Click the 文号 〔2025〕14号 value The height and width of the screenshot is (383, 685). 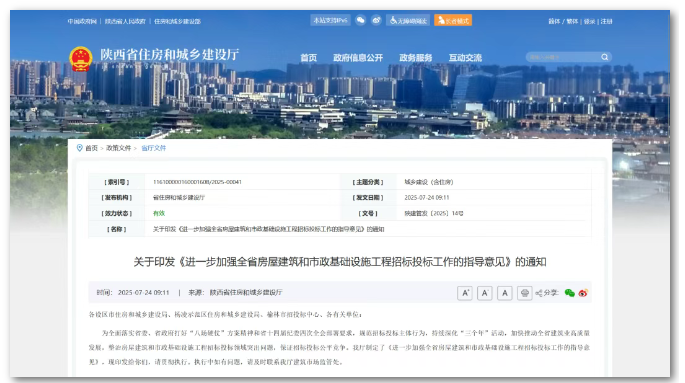(433, 213)
